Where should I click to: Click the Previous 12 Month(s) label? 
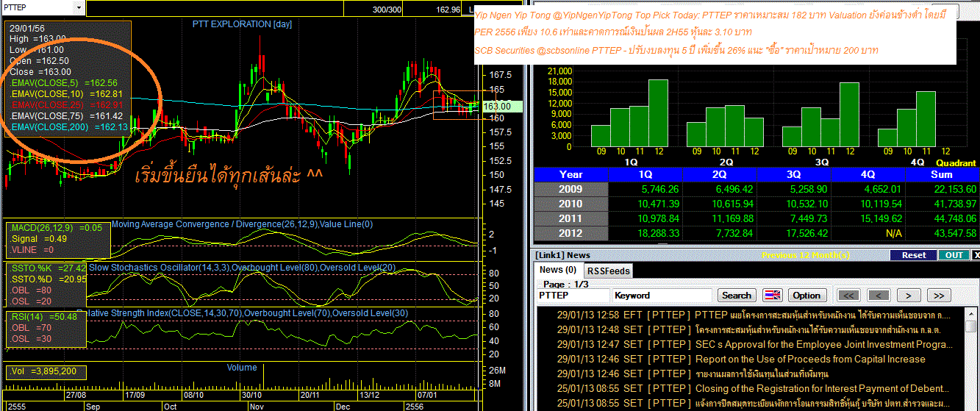point(806,255)
